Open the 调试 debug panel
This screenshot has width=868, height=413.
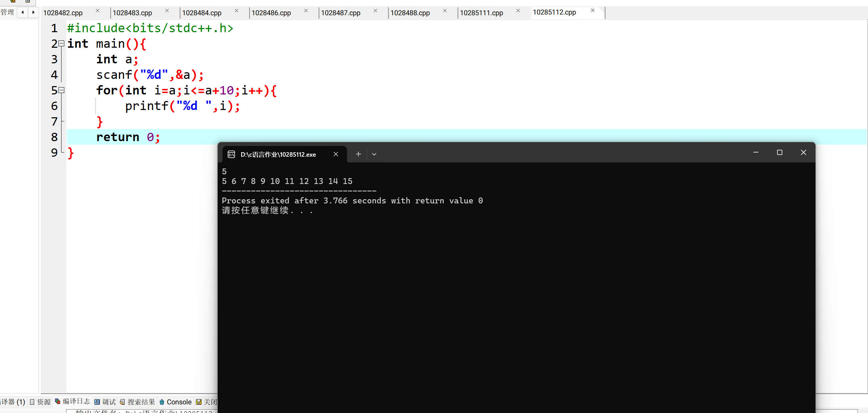105,402
